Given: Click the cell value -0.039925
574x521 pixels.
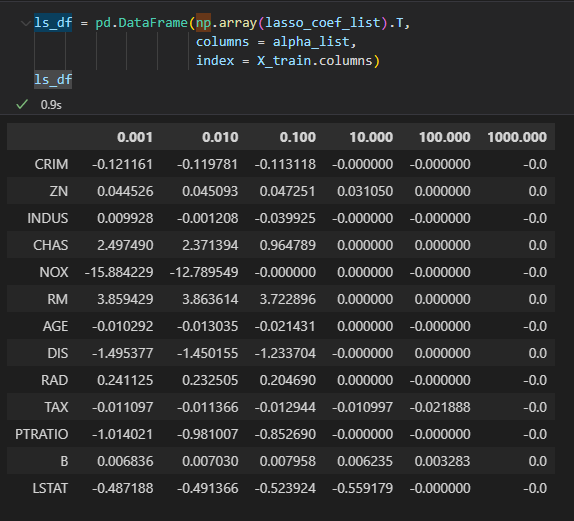Looking at the screenshot, I should pyautogui.click(x=285, y=218).
